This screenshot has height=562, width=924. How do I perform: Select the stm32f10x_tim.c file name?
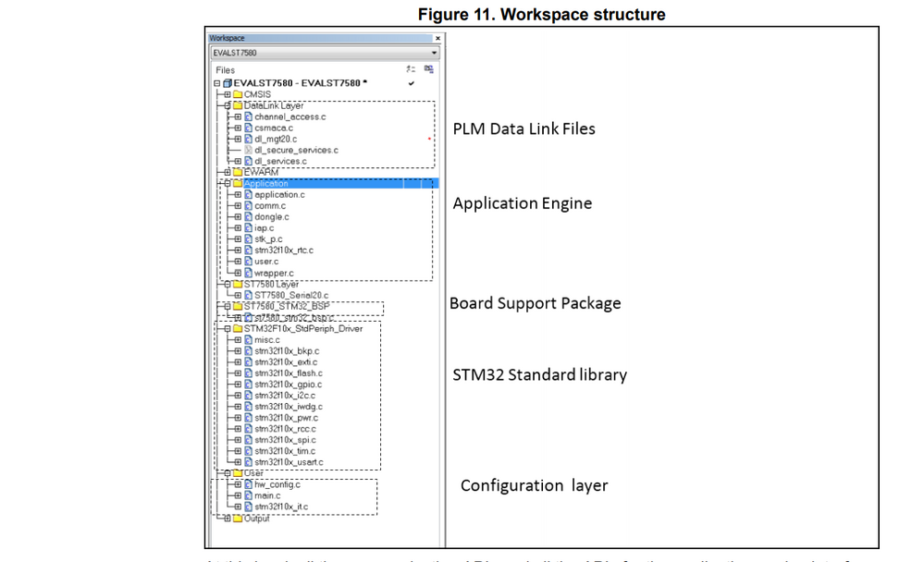click(285, 451)
